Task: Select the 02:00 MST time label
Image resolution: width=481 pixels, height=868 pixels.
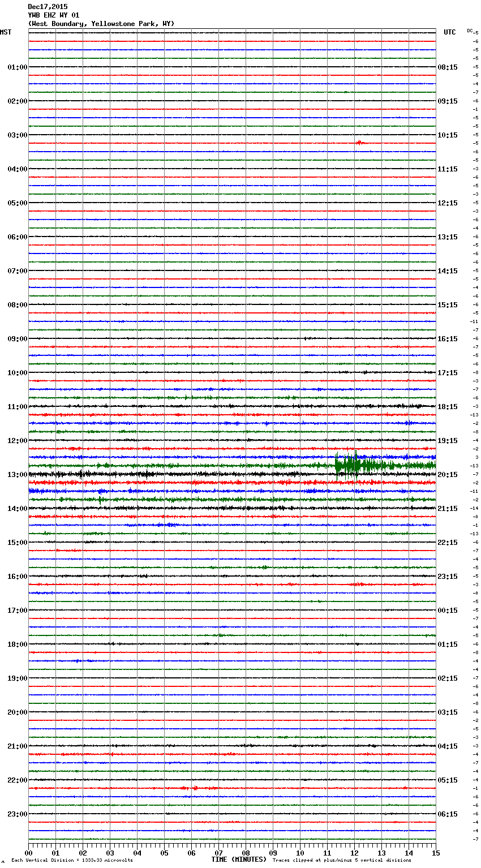Action: (x=17, y=101)
